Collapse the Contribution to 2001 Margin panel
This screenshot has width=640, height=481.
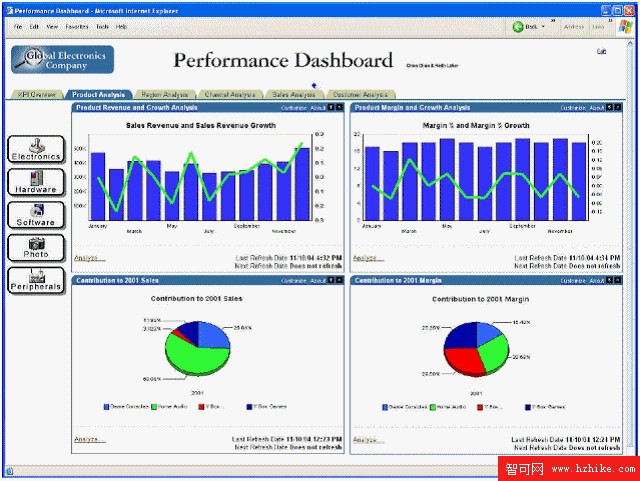click(610, 280)
